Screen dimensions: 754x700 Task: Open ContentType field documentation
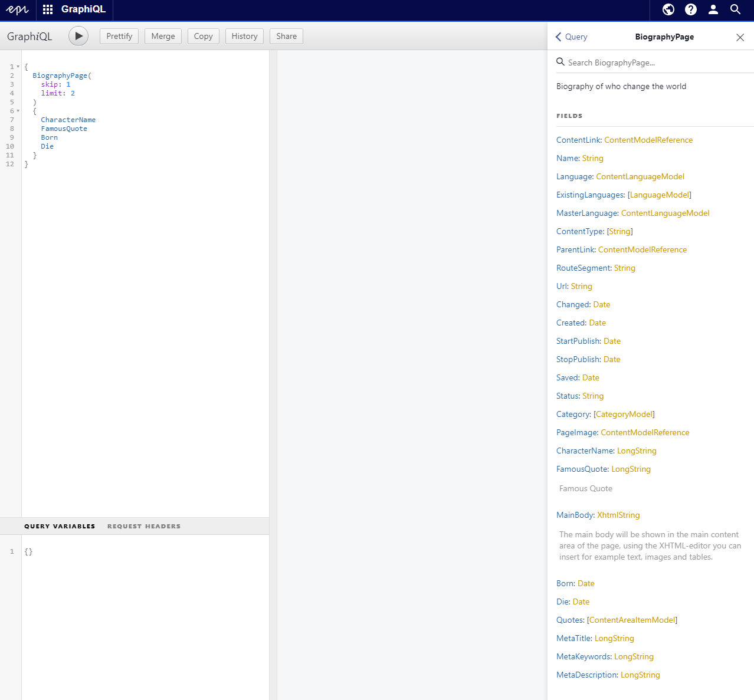point(579,231)
